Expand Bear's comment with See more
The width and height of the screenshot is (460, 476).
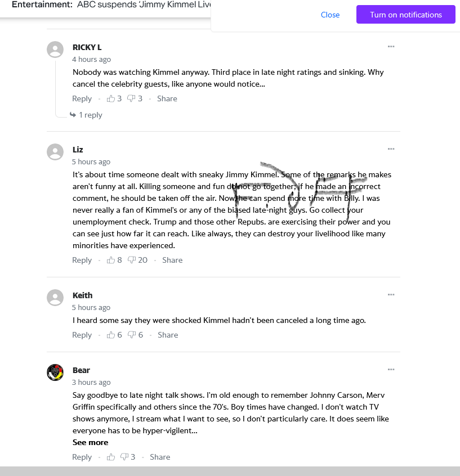pyautogui.click(x=90, y=442)
